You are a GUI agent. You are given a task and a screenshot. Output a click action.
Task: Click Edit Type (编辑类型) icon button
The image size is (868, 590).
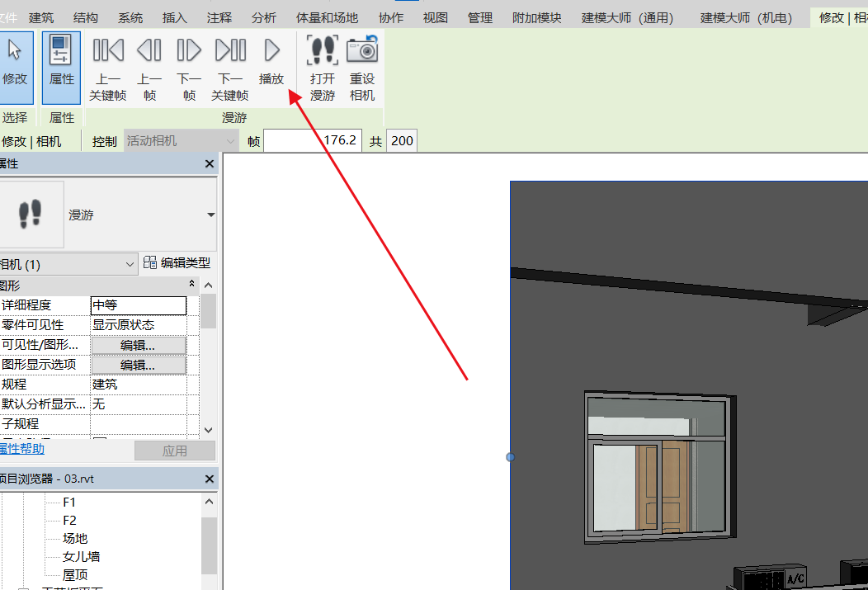pos(177,263)
